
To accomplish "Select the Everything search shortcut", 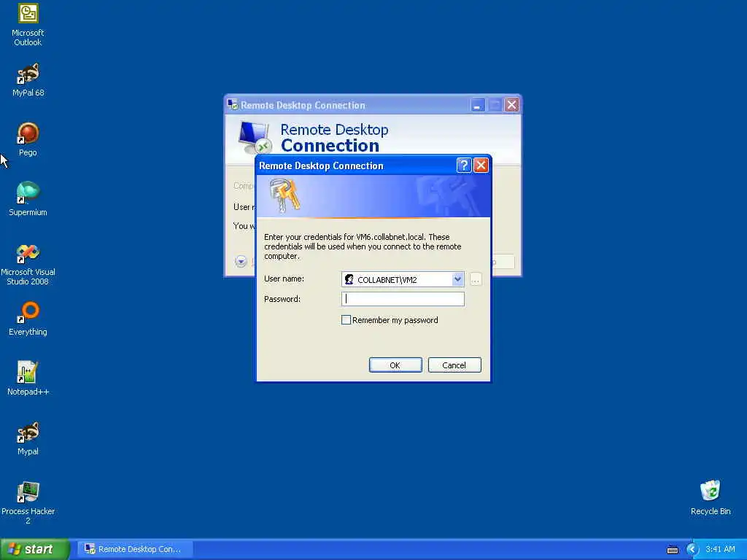I will [28, 319].
